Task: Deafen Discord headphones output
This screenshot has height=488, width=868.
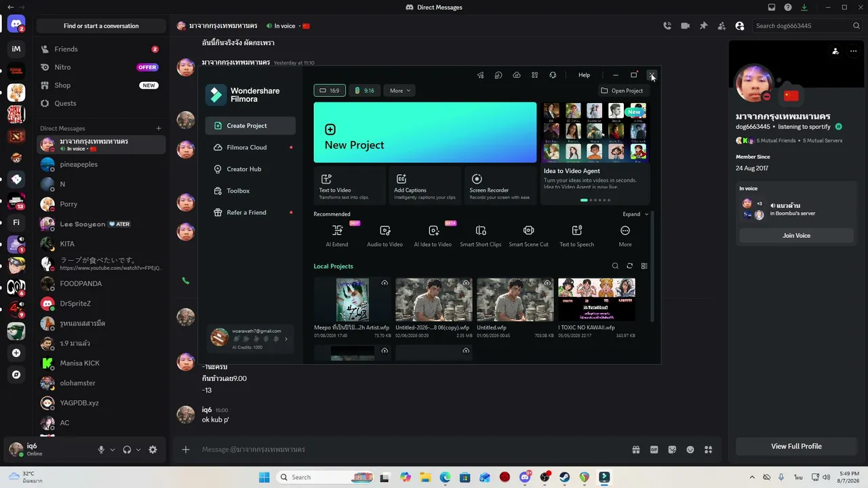Action: click(127, 449)
